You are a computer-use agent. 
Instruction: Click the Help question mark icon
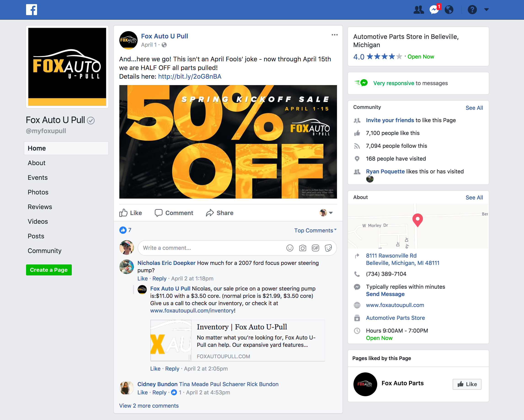click(x=472, y=10)
